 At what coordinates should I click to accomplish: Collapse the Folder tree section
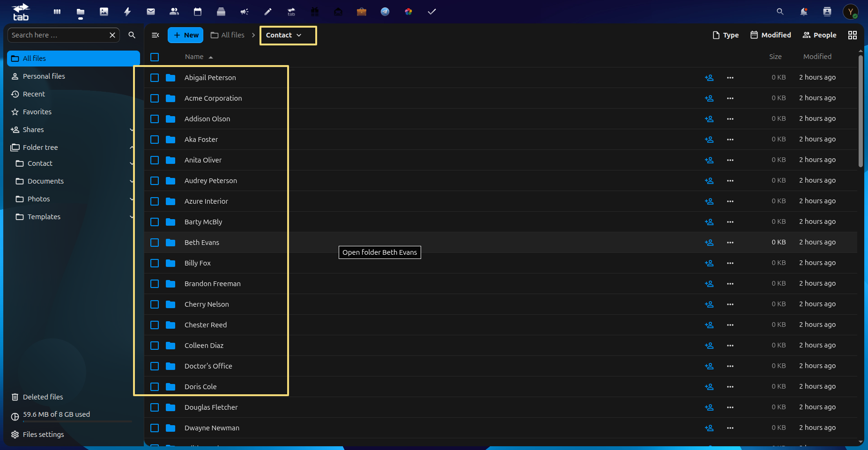131,148
